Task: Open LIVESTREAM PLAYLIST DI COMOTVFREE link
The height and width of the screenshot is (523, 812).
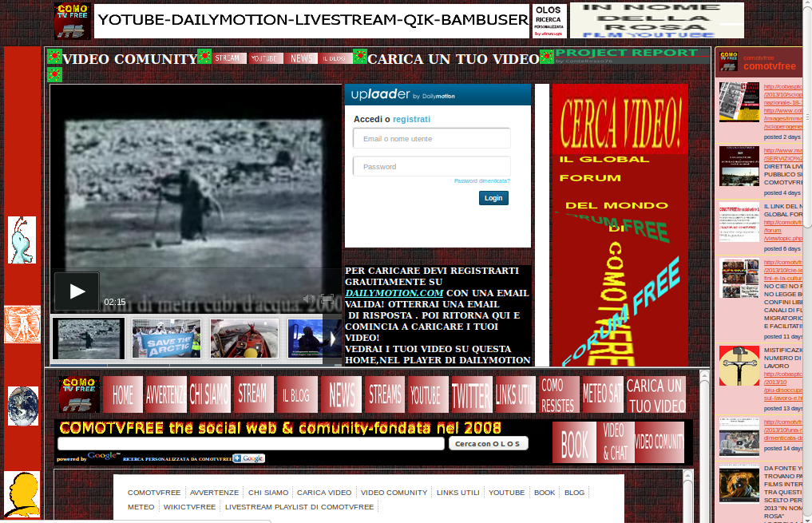Action: click(299, 507)
